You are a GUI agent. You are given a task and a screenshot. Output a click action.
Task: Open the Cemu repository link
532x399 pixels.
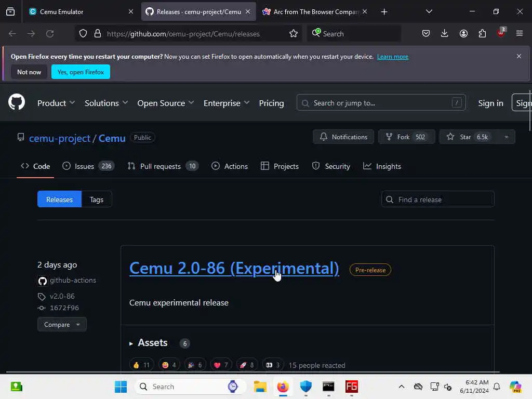point(112,138)
